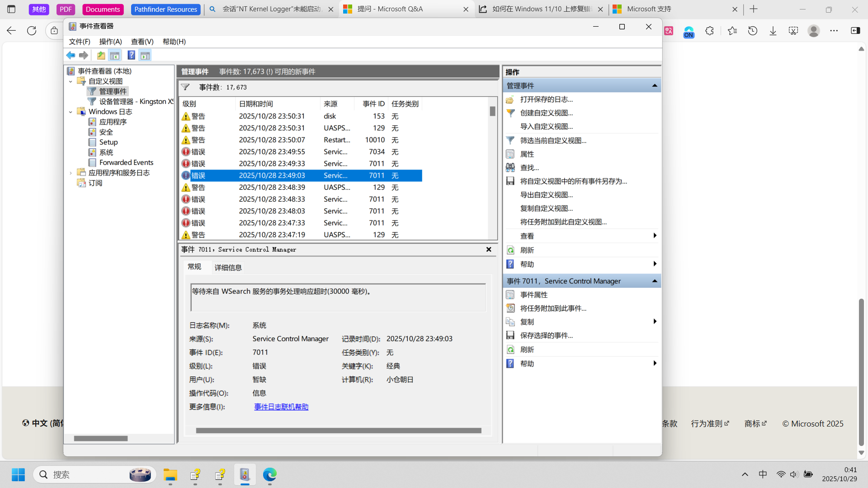
Task: Click the blue Help toolbar icon
Action: pos(131,55)
